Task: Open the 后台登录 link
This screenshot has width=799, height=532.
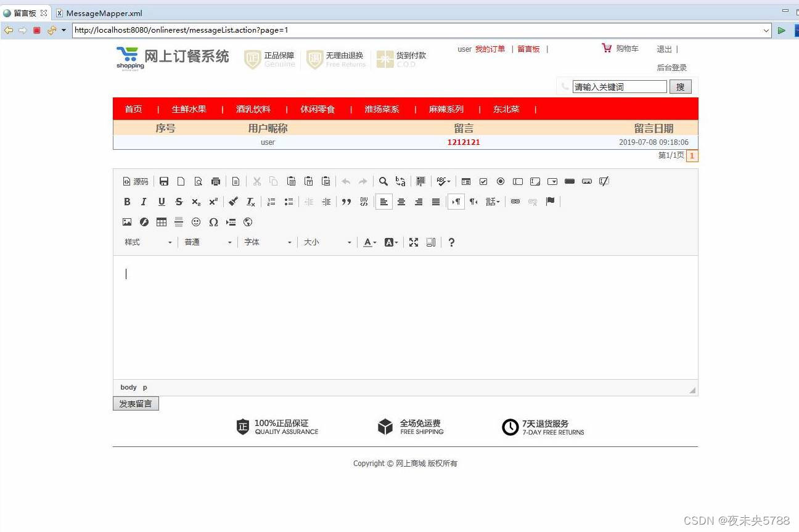Action: tap(672, 68)
